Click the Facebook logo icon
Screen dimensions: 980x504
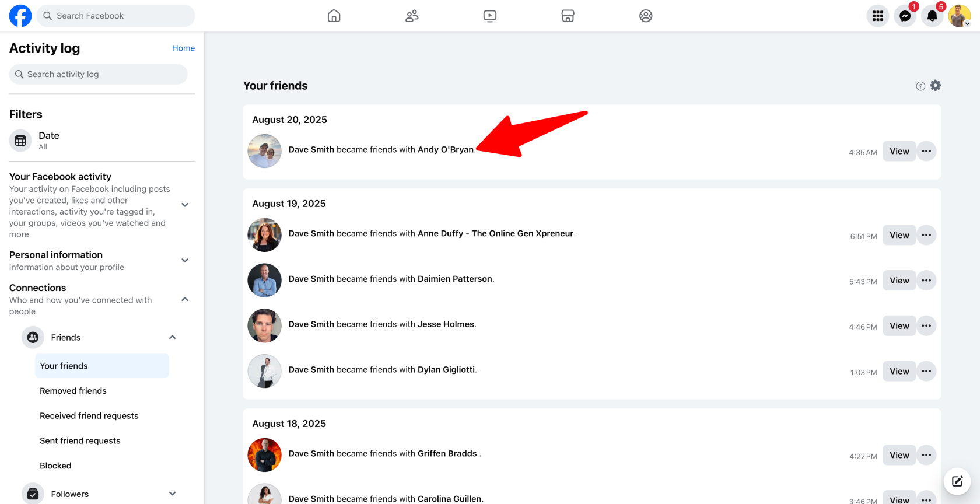click(20, 16)
